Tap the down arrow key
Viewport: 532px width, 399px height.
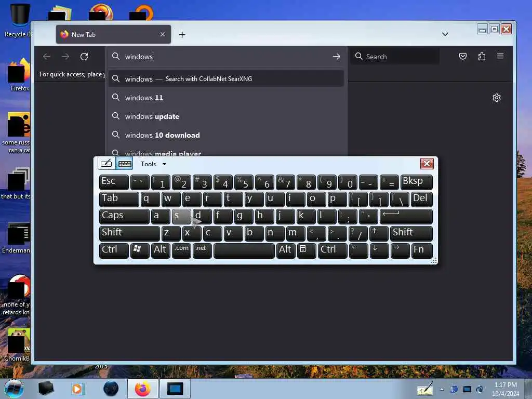pyautogui.click(x=379, y=250)
